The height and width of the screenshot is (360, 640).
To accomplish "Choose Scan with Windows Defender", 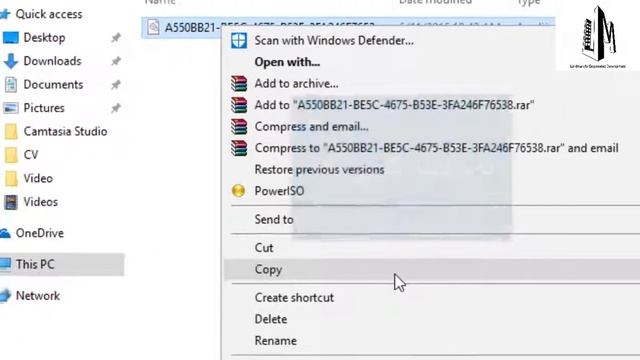I will point(334,41).
